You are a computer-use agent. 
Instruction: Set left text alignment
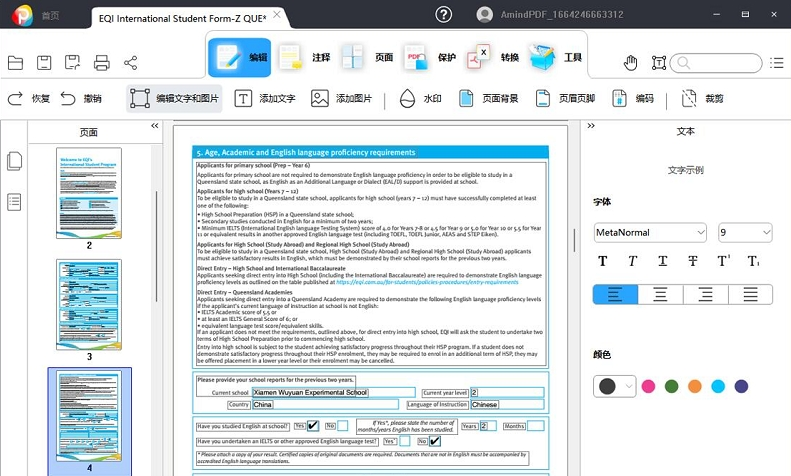(x=615, y=294)
